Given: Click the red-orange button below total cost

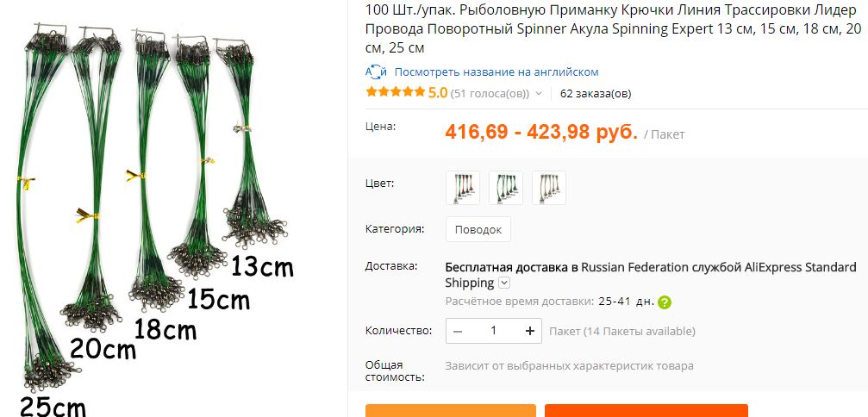Looking at the screenshot, I should tap(646, 410).
